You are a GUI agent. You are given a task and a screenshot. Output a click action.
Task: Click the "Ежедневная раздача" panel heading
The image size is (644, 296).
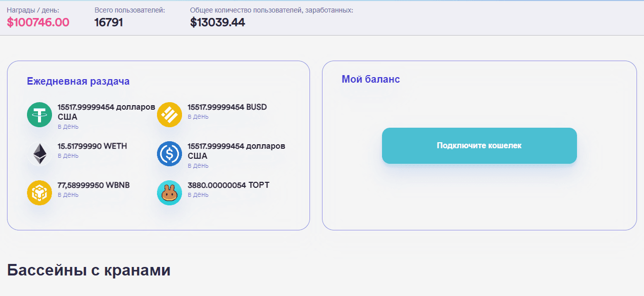[78, 82]
